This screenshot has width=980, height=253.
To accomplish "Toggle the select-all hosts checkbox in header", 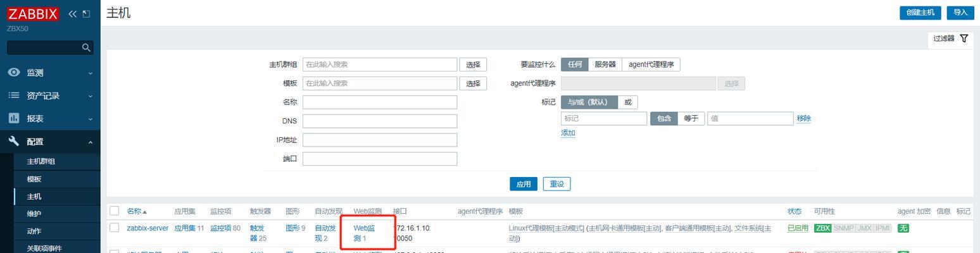I will (x=114, y=211).
